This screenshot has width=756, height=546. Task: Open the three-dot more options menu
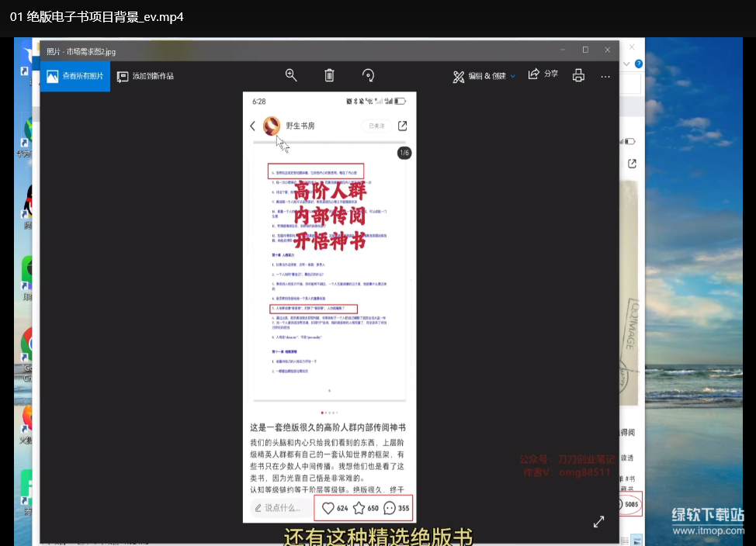click(605, 76)
